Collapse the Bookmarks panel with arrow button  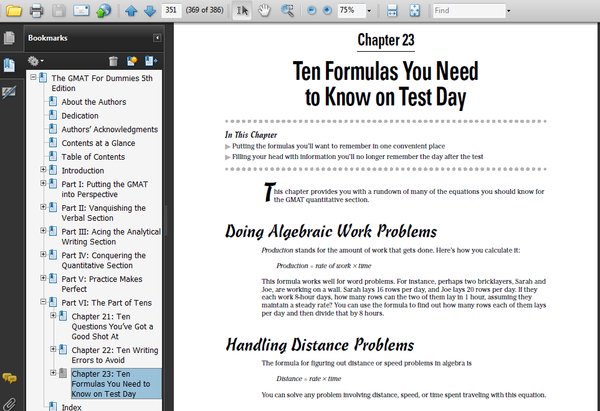157,38
